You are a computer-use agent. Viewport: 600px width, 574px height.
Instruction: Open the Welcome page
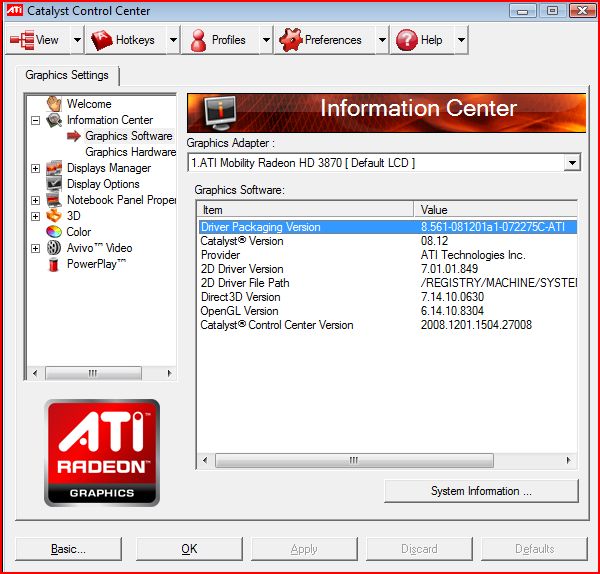pos(89,104)
